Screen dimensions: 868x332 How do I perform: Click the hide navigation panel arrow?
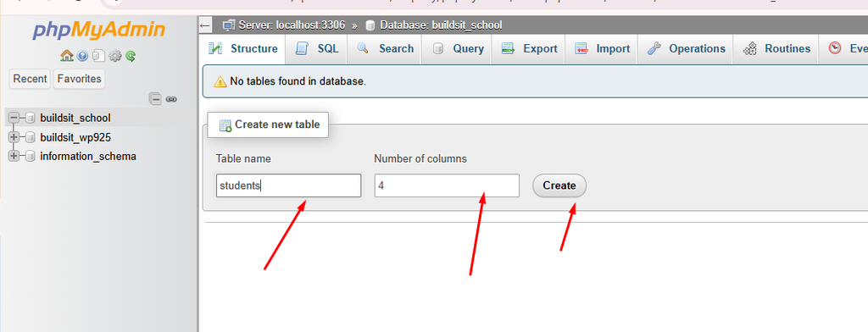(x=205, y=25)
